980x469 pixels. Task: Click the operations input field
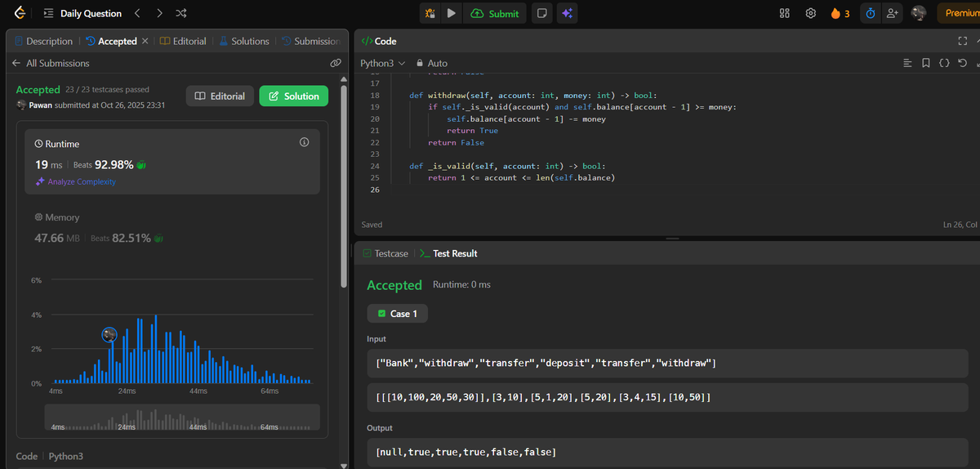click(x=667, y=363)
